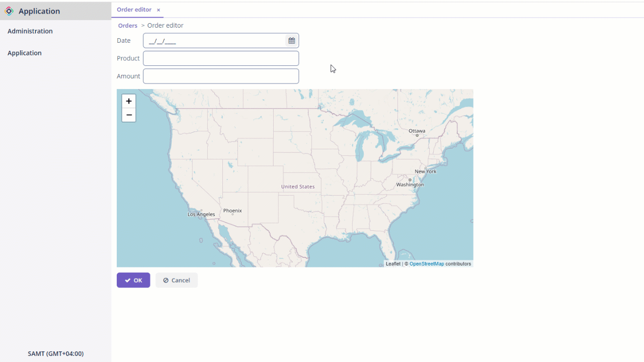
Task: Click the United States label on map
Action: [298, 187]
